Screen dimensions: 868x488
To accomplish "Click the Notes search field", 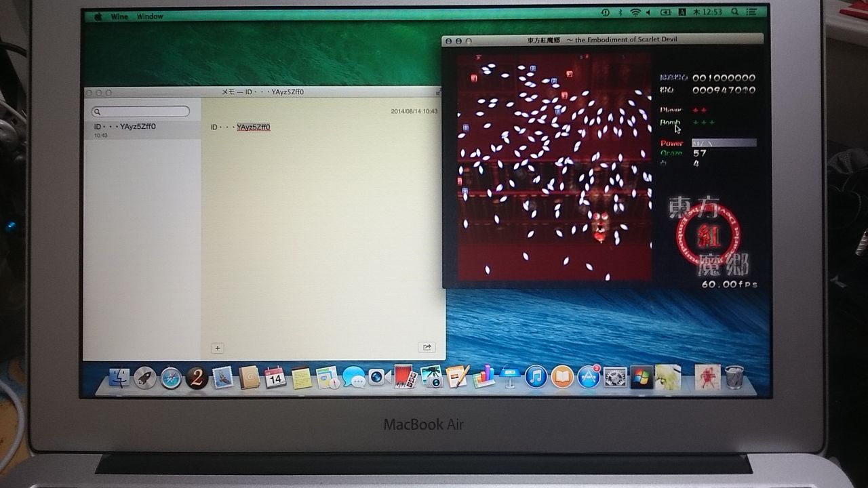I will [x=140, y=111].
